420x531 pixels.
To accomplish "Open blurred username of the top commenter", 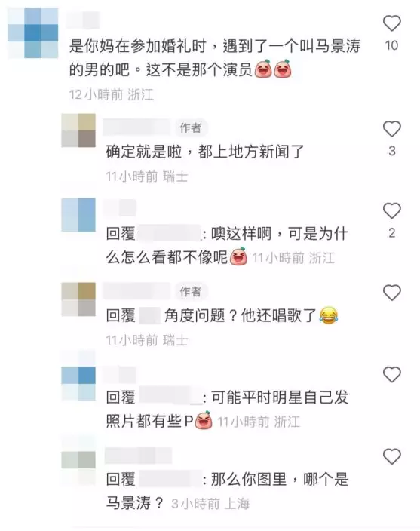I will click(x=83, y=20).
